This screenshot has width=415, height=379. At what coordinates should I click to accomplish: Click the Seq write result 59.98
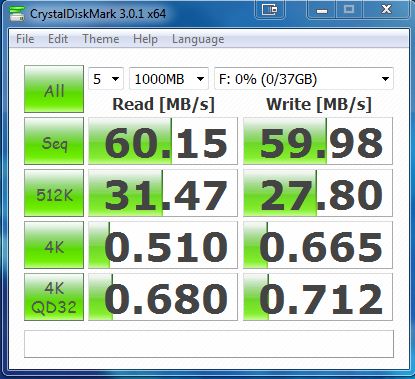click(x=318, y=141)
